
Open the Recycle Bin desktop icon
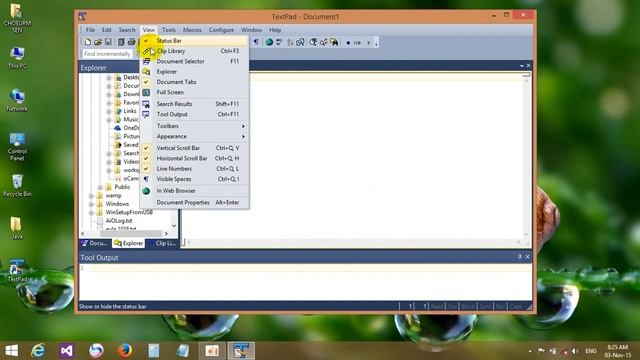(17, 185)
